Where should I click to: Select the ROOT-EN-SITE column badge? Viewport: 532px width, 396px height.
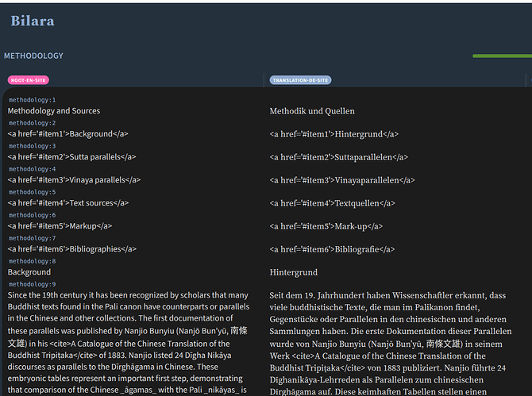tap(29, 80)
